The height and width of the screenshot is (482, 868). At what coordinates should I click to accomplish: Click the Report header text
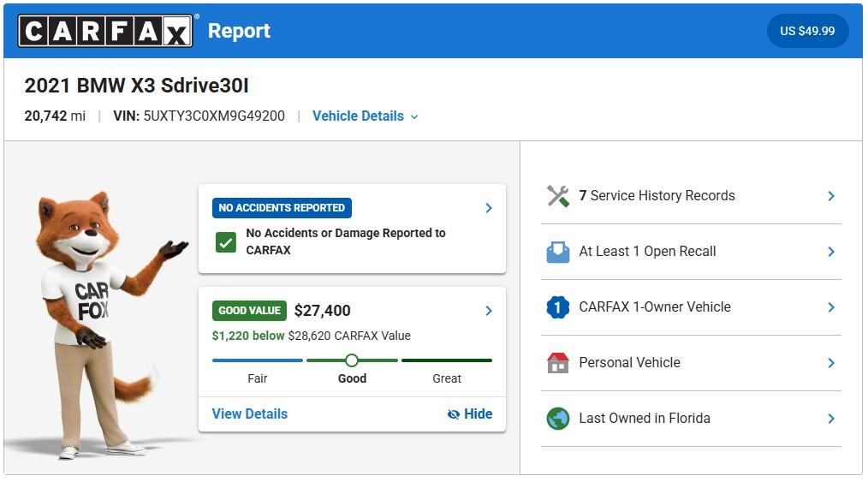(239, 31)
